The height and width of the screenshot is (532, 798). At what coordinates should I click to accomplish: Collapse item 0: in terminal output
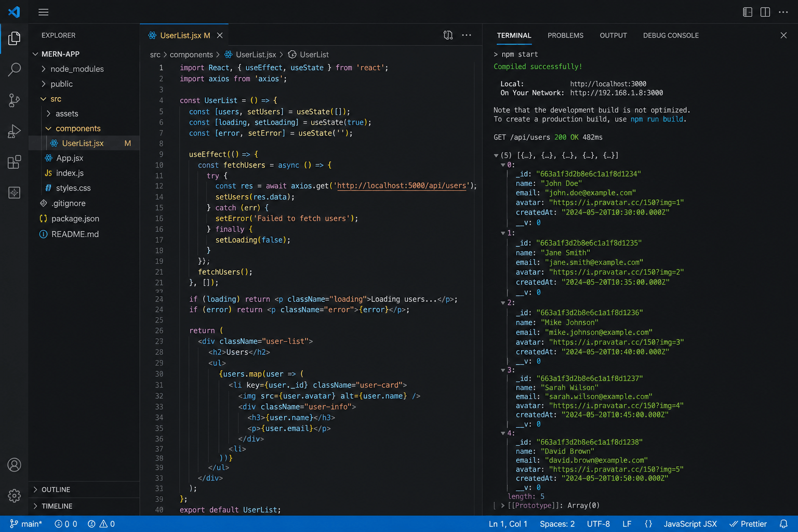[x=503, y=165]
